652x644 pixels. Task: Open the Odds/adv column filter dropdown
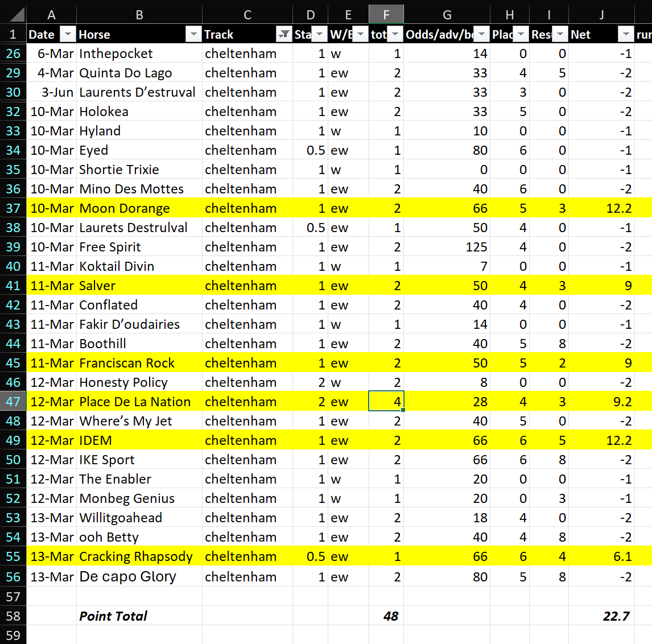(x=481, y=34)
